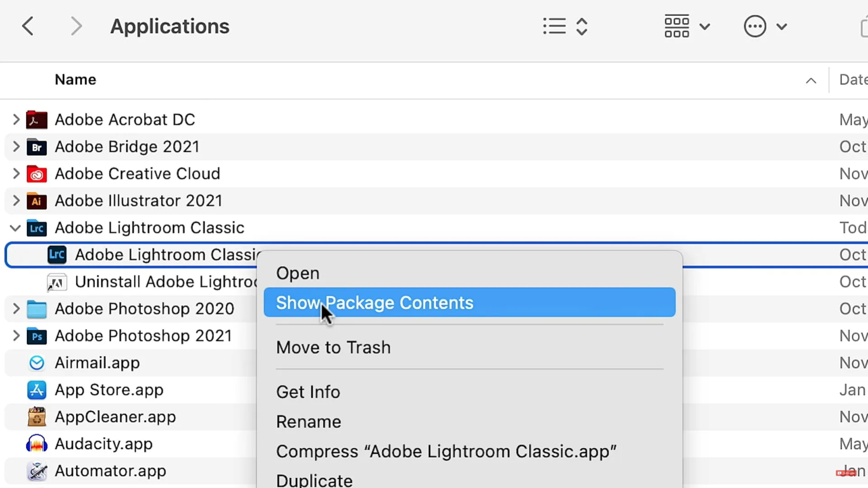
Task: Open the group-by grid dropdown
Action: point(687,26)
